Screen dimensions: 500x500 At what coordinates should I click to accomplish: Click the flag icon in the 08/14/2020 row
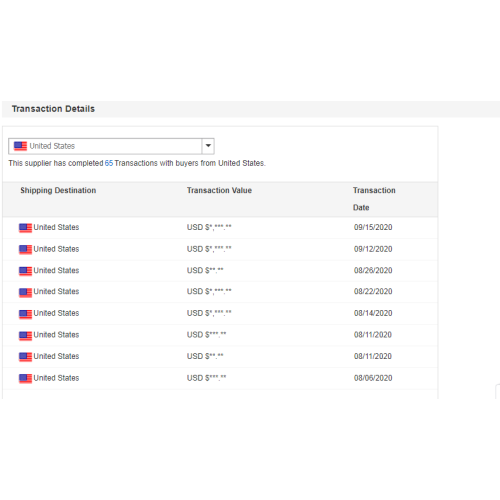[x=25, y=314]
